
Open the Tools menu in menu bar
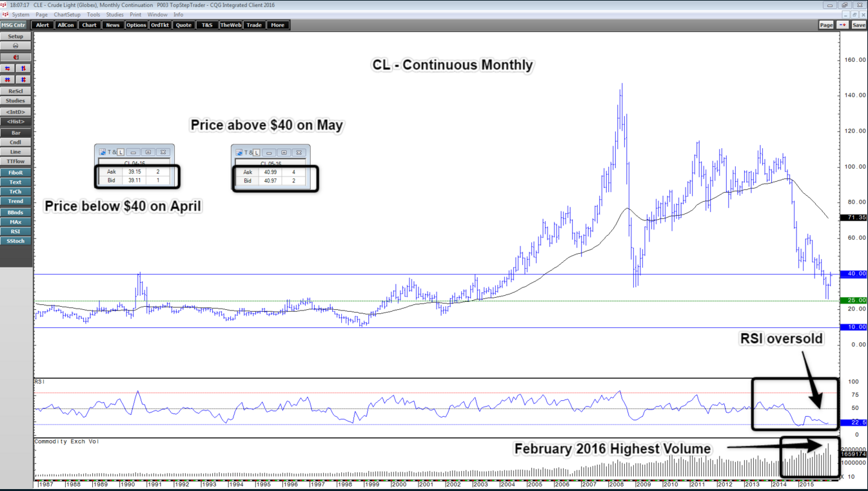pos(94,14)
